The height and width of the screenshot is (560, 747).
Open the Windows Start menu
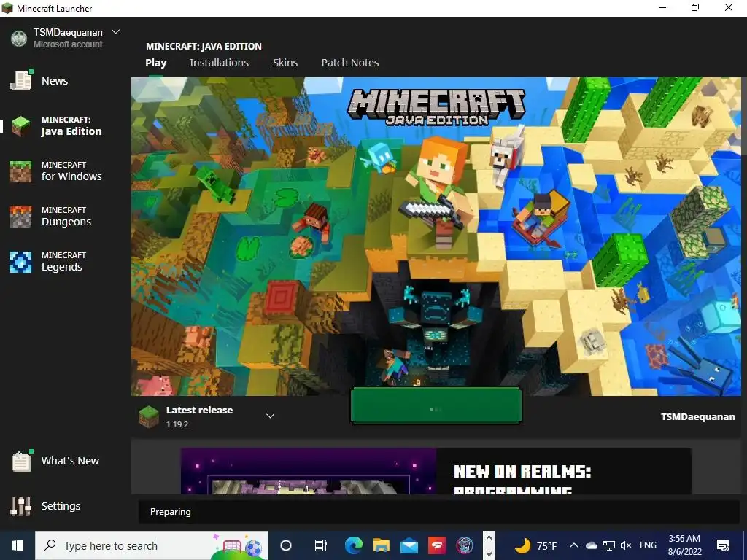tap(18, 545)
